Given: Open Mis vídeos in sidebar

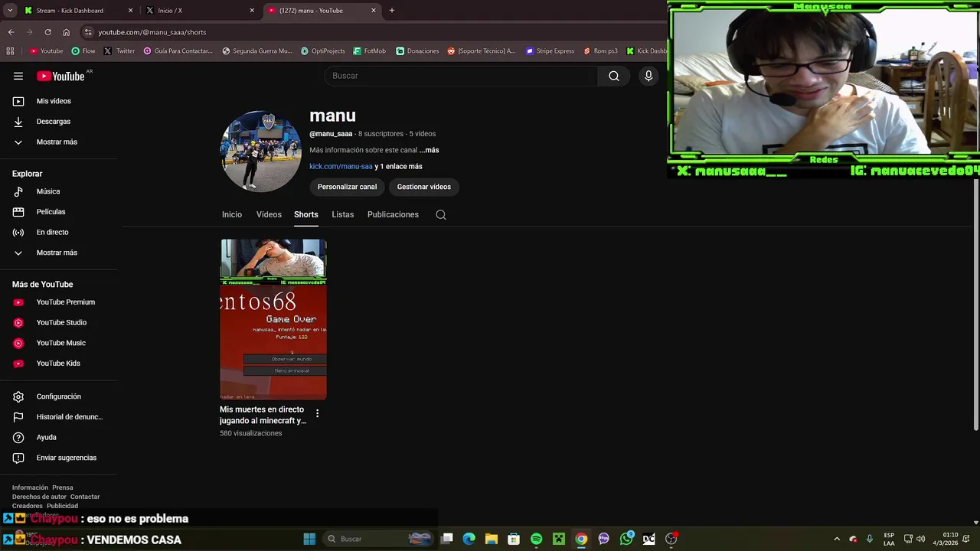Looking at the screenshot, I should [54, 101].
